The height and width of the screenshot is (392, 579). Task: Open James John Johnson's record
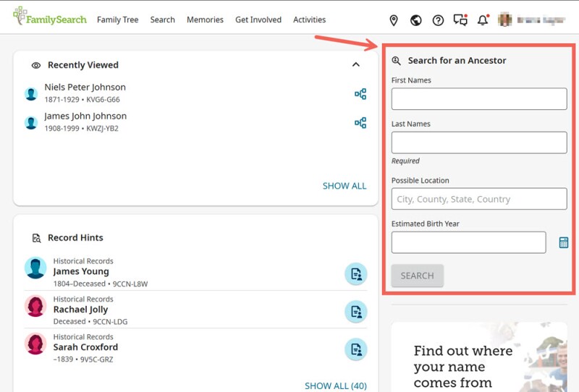coord(85,116)
